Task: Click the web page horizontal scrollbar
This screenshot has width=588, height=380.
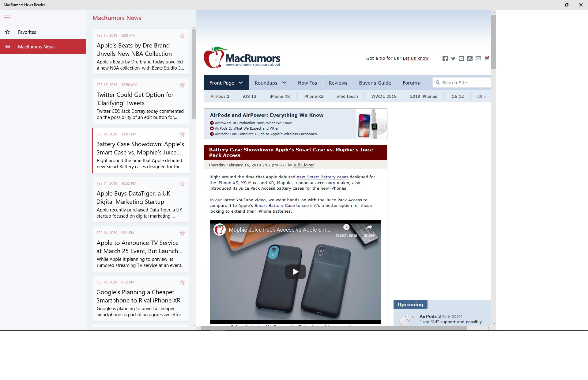Action: point(334,328)
